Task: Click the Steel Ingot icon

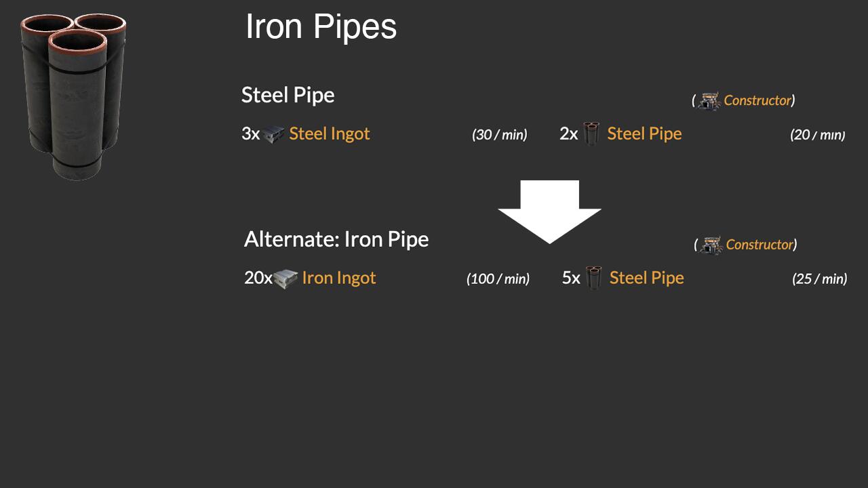Action: point(273,134)
